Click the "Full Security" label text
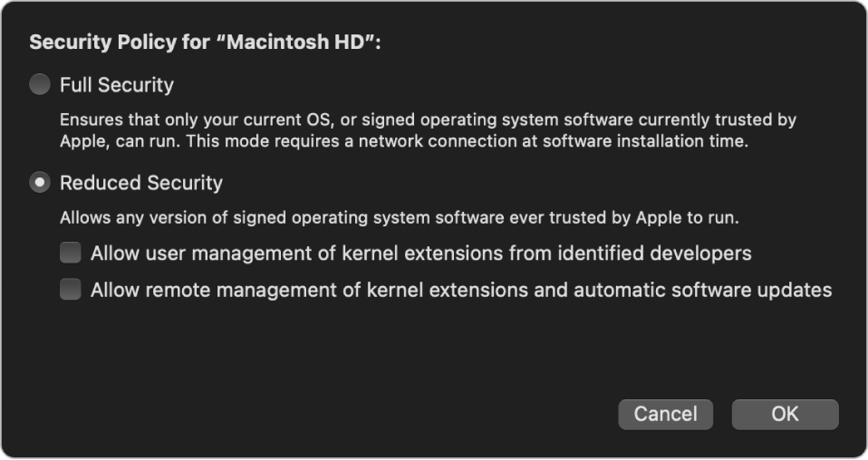This screenshot has height=460, width=868. tap(117, 85)
